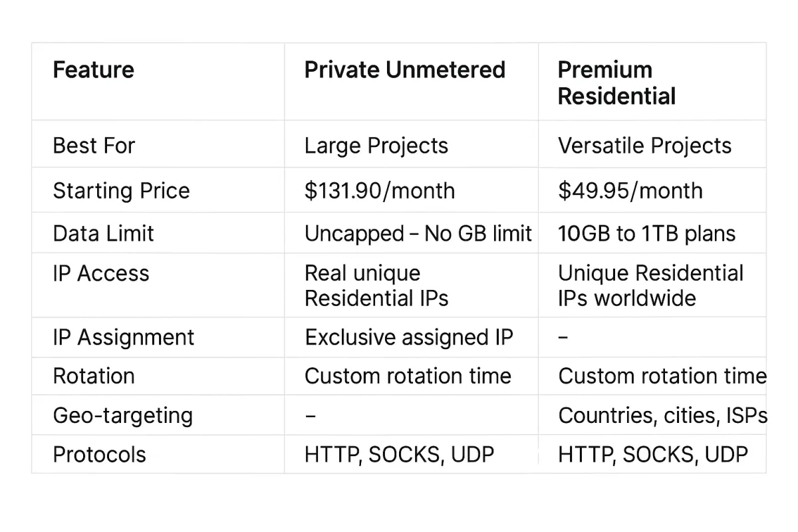Select the Starting Price row label
The width and height of the screenshot is (798, 532).
point(121,191)
